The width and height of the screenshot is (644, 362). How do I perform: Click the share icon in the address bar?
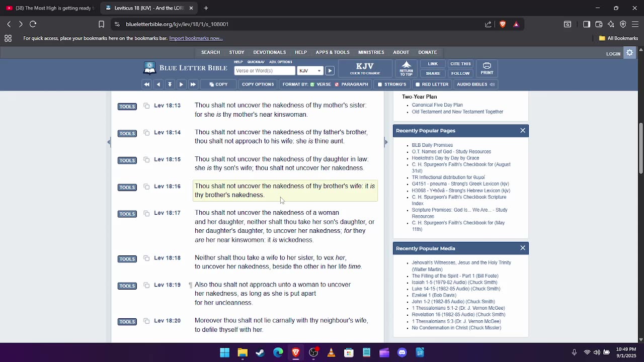[488, 24]
